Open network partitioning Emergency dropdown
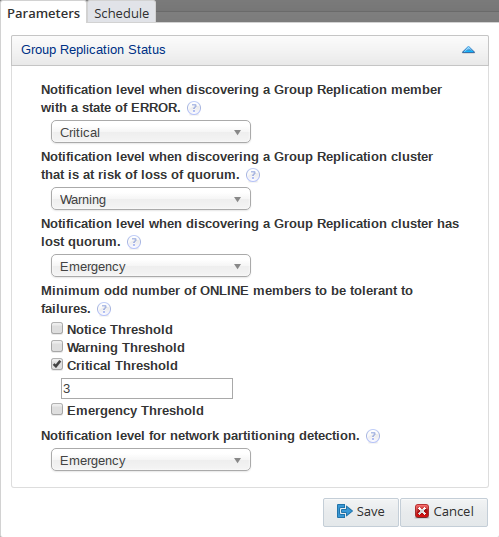 click(x=151, y=460)
